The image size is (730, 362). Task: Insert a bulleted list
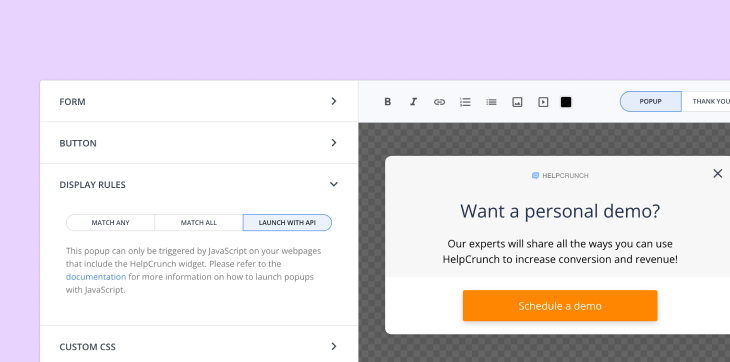(491, 102)
